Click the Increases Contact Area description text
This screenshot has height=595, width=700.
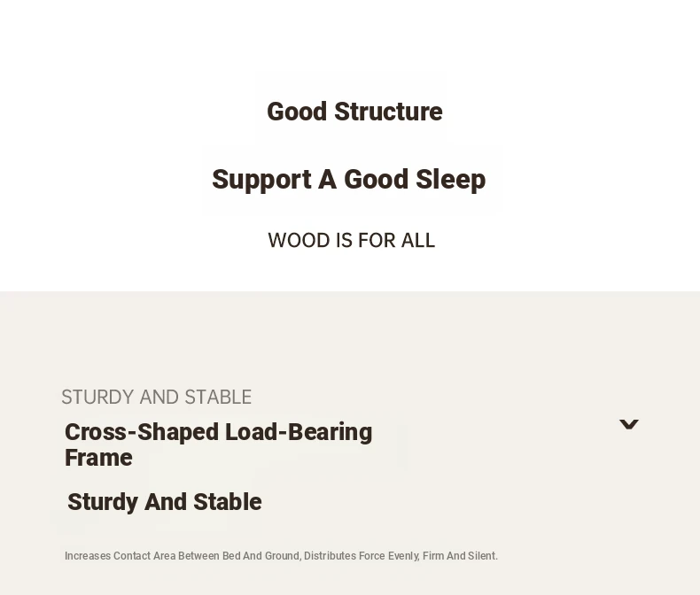click(x=281, y=556)
